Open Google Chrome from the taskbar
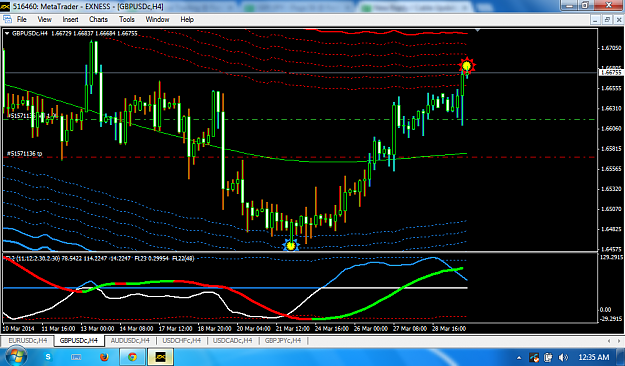Viewport: 625px width, 366px height. pos(132,357)
